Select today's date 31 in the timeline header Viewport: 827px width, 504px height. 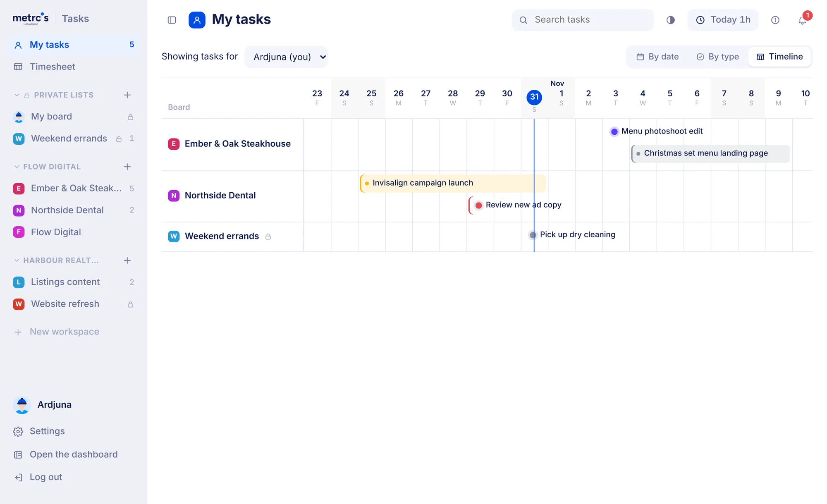tap(534, 97)
